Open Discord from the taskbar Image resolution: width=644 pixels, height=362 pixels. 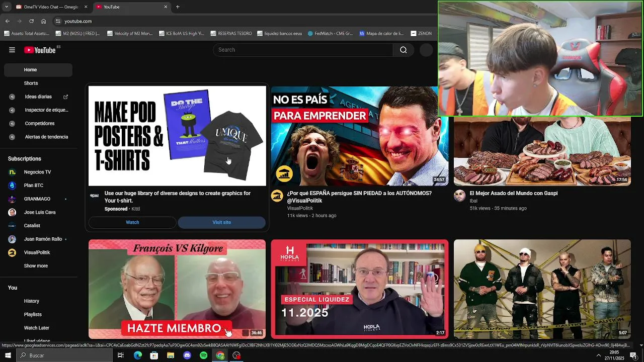click(x=187, y=355)
